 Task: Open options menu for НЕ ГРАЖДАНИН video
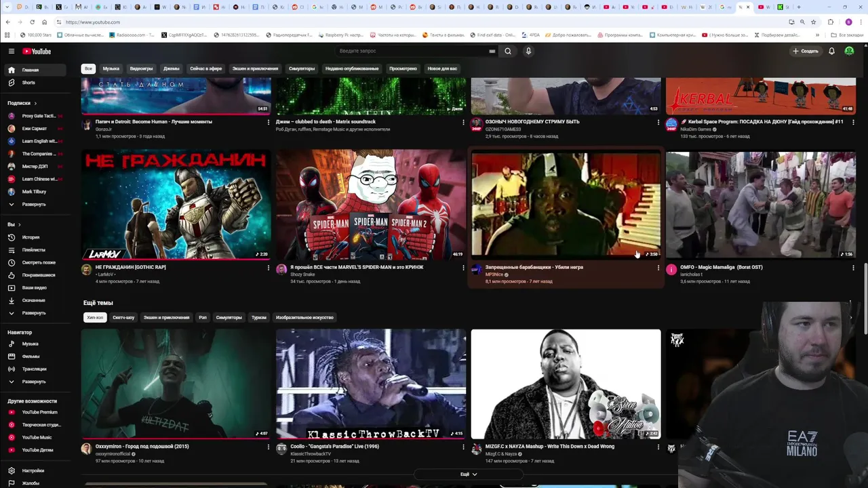coord(269,268)
